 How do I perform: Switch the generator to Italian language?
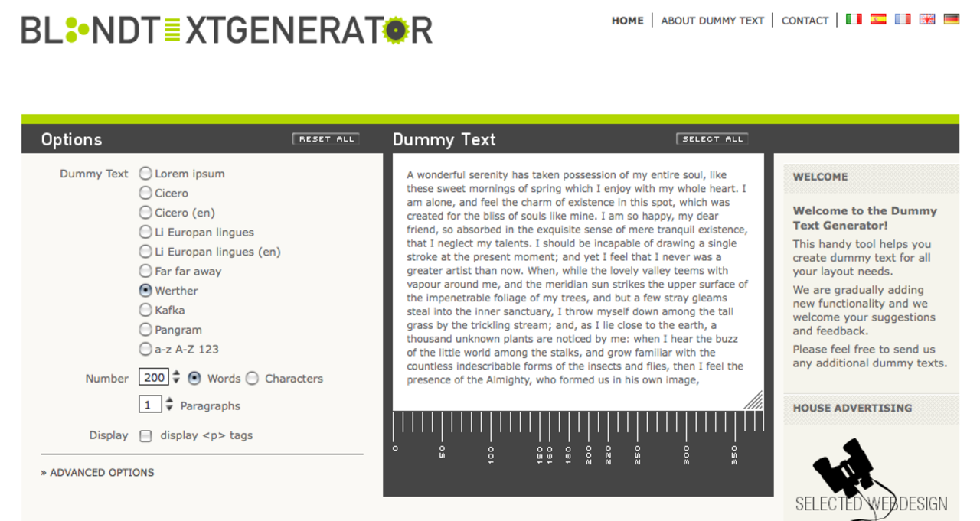pos(853,18)
